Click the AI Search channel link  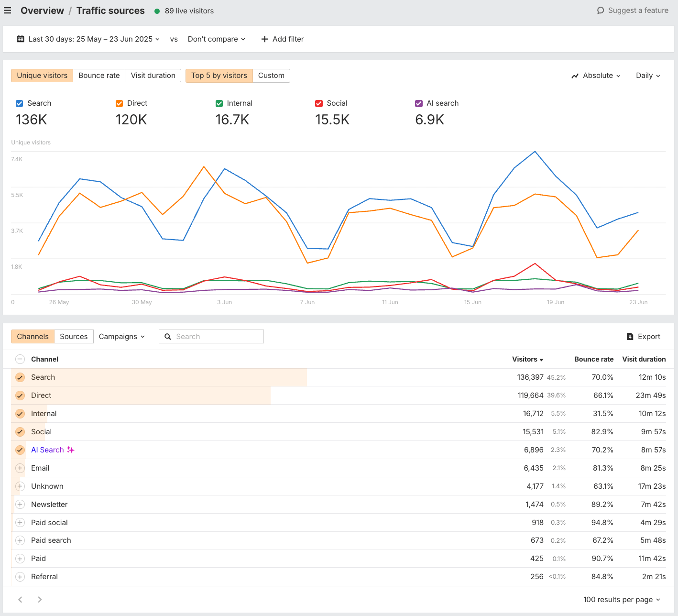(47, 450)
